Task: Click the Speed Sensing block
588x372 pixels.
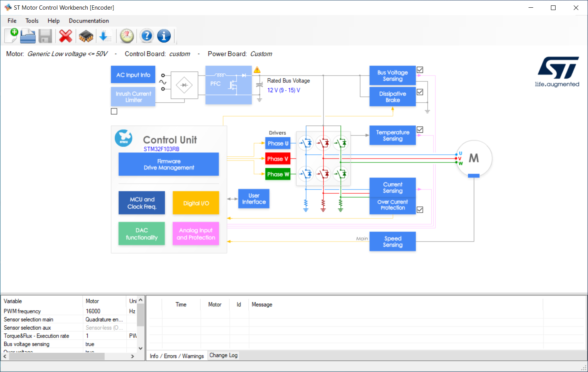Action: (392, 242)
